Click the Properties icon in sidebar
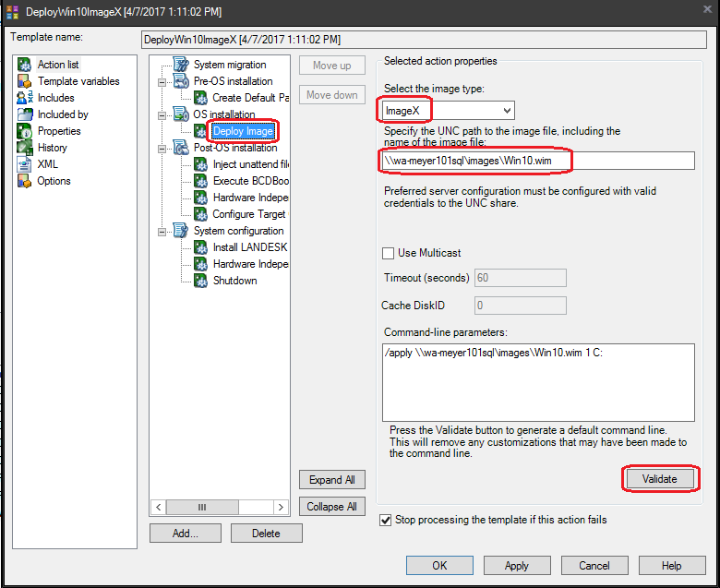Image resolution: width=720 pixels, height=588 pixels. (24, 131)
